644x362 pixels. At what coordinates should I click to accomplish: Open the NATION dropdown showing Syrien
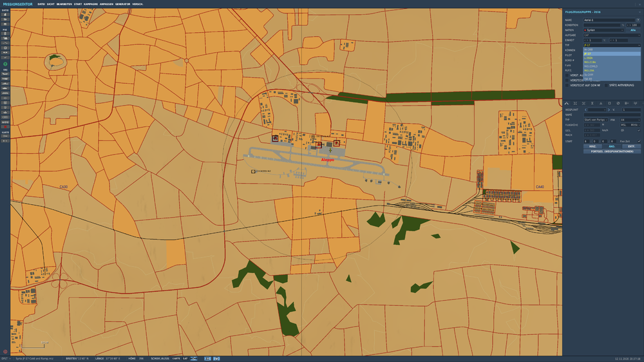tap(604, 30)
